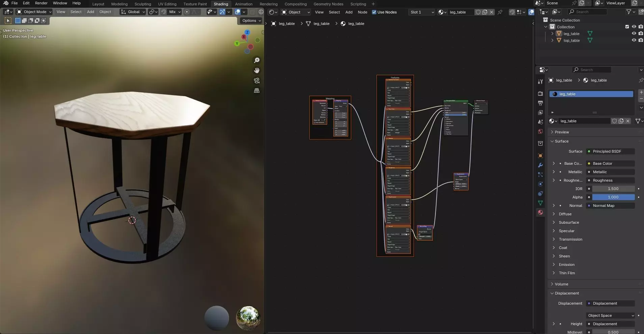The width and height of the screenshot is (644, 334).
Task: Open the Particles properties tab
Action: pos(540,175)
